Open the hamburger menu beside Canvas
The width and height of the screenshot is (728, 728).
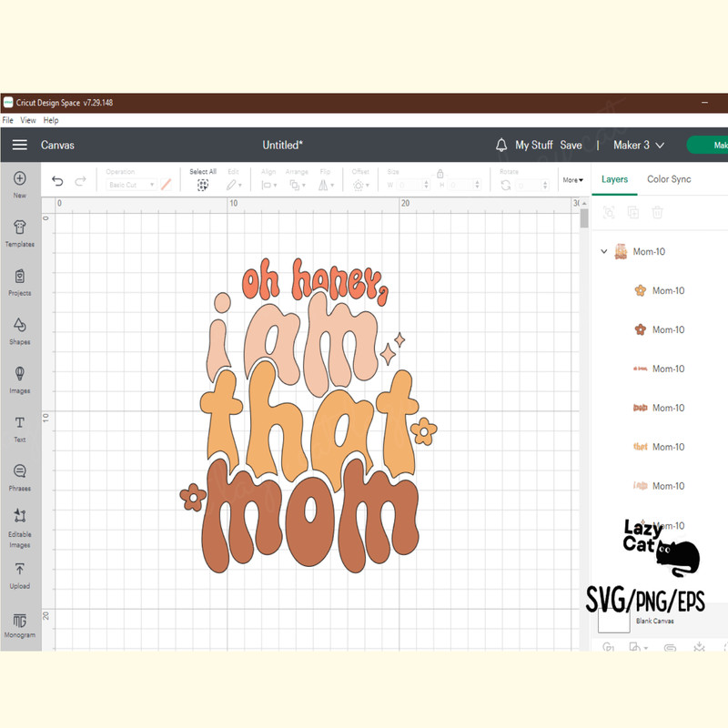click(x=19, y=145)
